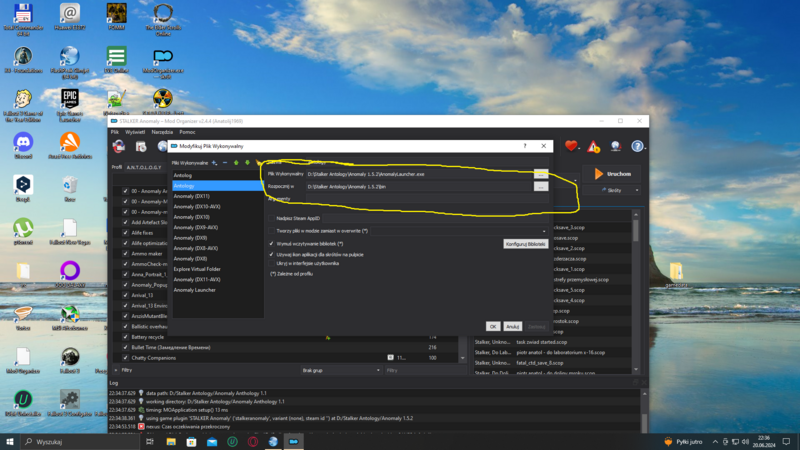Screen dimensions: 800x450
Task: Expand the overwrite mod selection dropdown
Action: [410, 230]
